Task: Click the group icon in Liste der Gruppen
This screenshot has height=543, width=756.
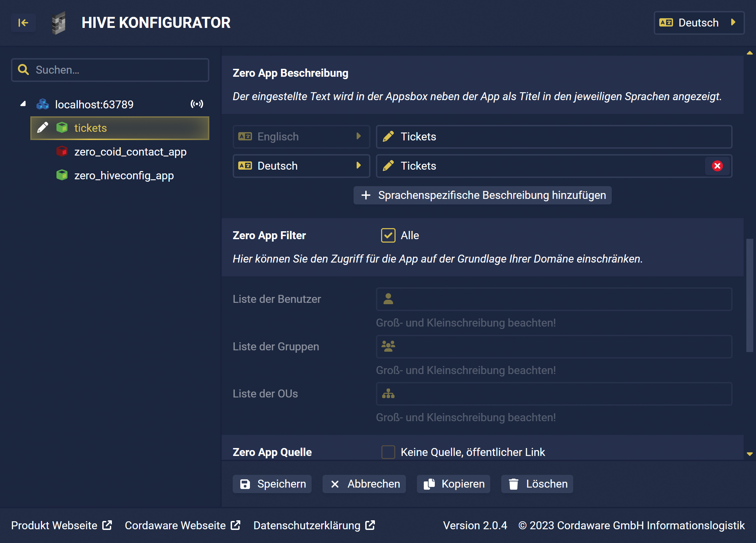Action: 388,346
